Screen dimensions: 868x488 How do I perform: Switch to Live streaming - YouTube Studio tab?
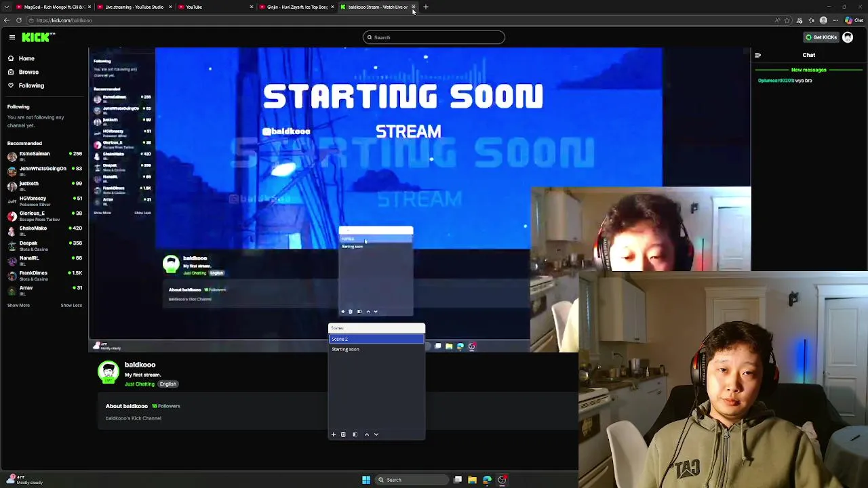point(133,7)
